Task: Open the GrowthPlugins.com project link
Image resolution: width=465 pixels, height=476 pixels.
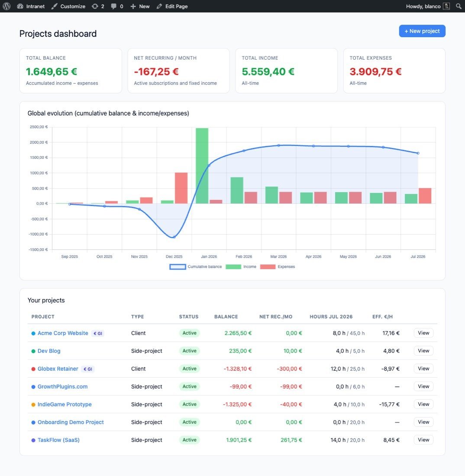Action: coord(63,386)
